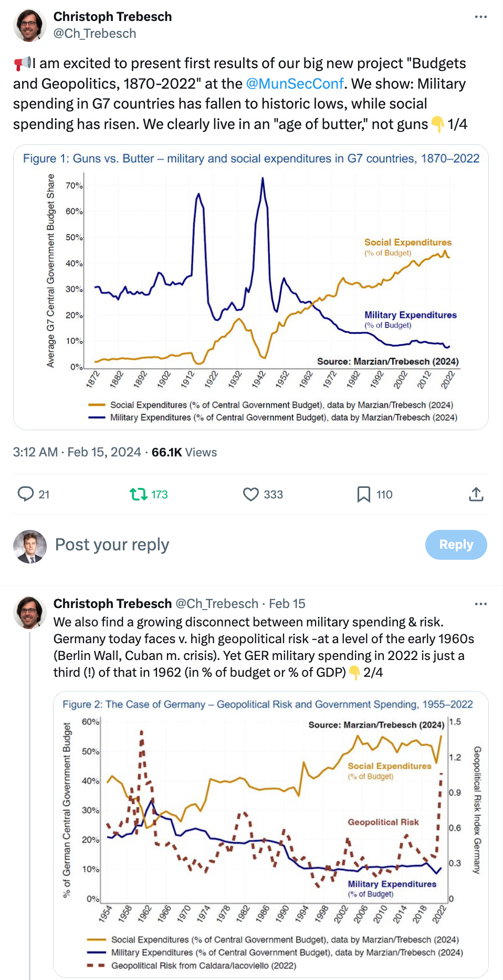Click the blue Reply button
Viewport: 503px width, 980px height.
click(x=456, y=545)
